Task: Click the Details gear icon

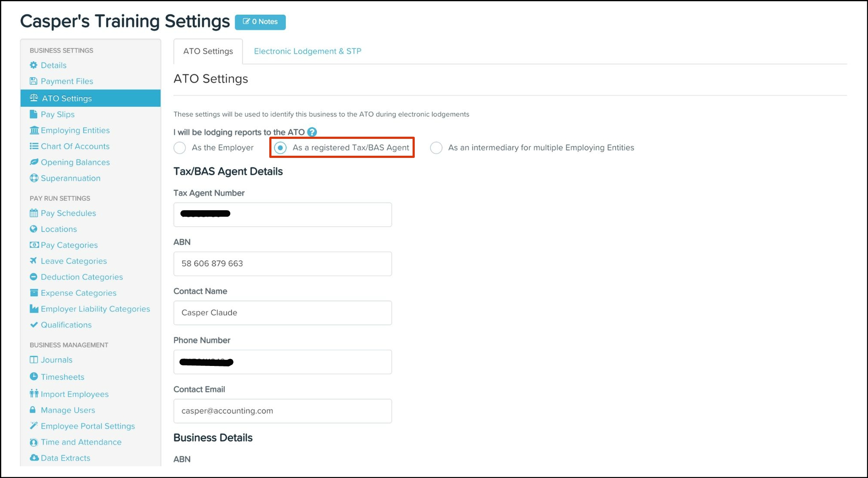Action: click(34, 65)
